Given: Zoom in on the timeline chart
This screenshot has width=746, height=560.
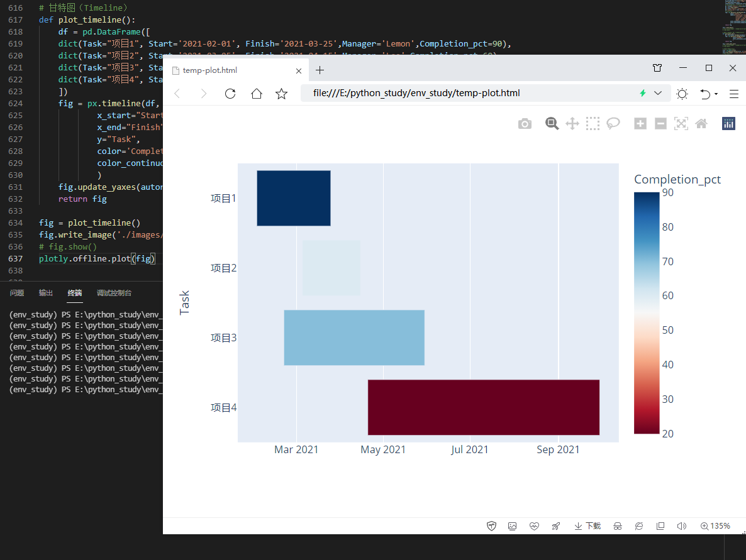Looking at the screenshot, I should 640,123.
